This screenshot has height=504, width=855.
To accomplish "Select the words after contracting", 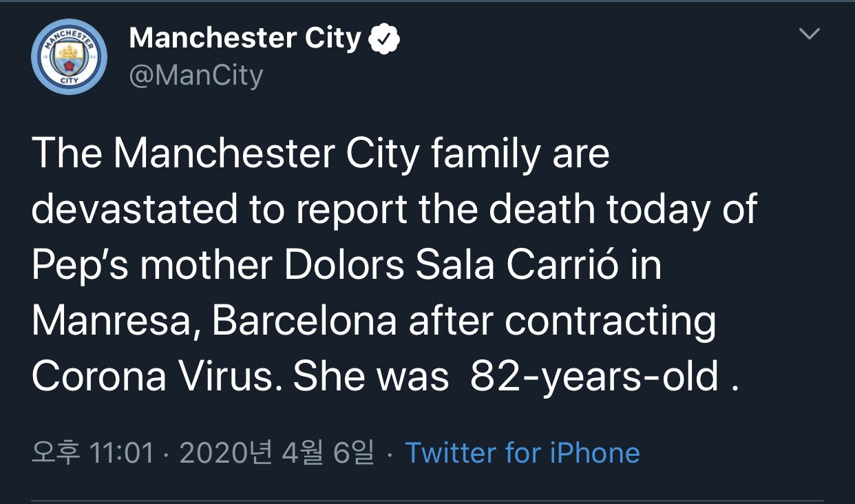I will tap(562, 322).
